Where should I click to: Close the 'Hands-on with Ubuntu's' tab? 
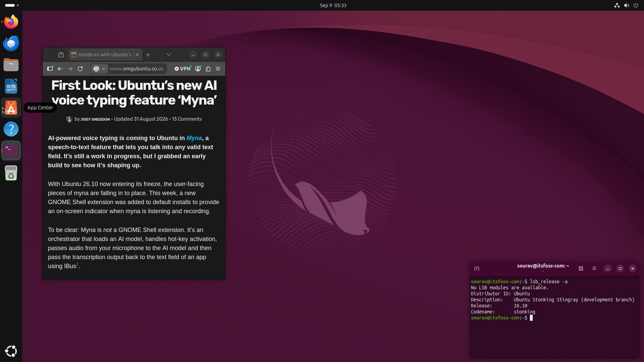(137, 55)
